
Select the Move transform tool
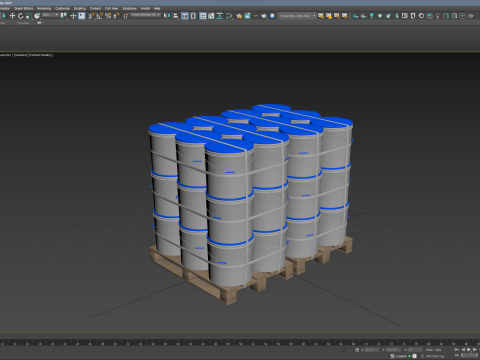(x=12, y=16)
